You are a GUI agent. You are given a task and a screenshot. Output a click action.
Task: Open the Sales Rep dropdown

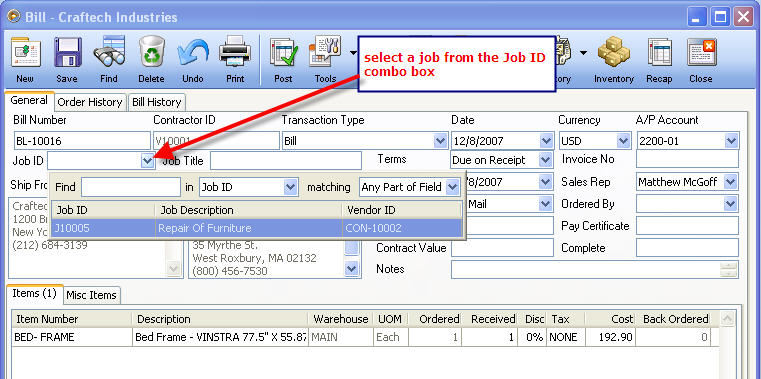731,182
